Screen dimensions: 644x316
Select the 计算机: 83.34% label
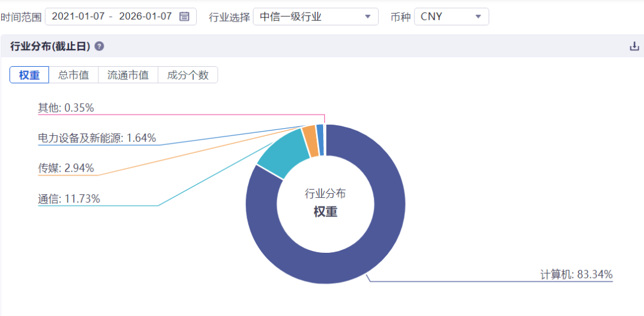576,274
